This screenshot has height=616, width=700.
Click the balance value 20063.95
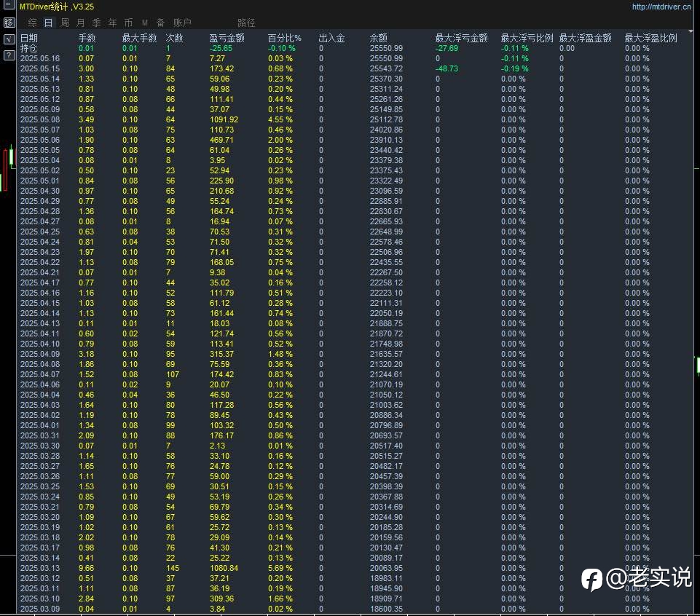pyautogui.click(x=386, y=568)
